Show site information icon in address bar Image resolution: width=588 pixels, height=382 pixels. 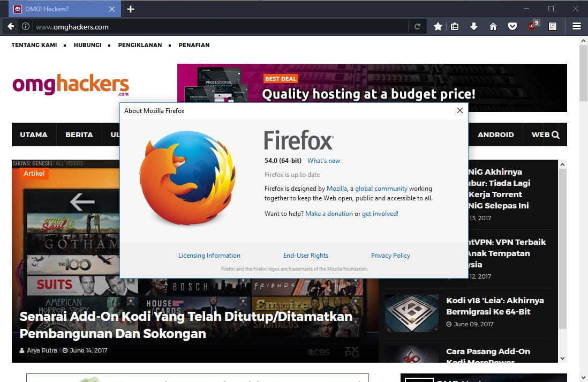coord(25,26)
